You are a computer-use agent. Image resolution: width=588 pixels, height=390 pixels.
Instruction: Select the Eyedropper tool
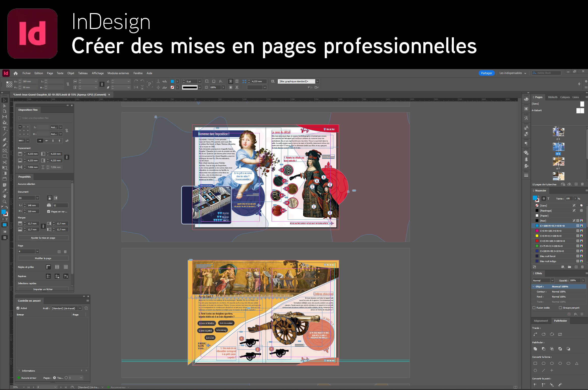coord(5,190)
